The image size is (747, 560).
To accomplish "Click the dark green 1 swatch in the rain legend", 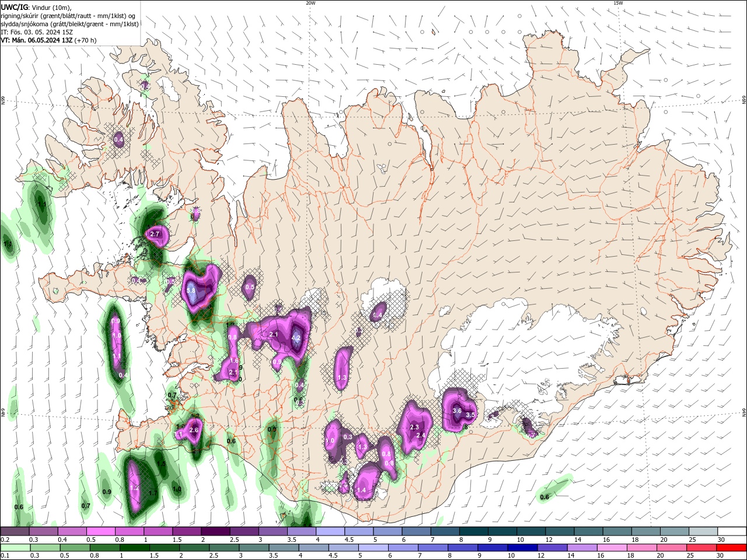I will click(135, 548).
